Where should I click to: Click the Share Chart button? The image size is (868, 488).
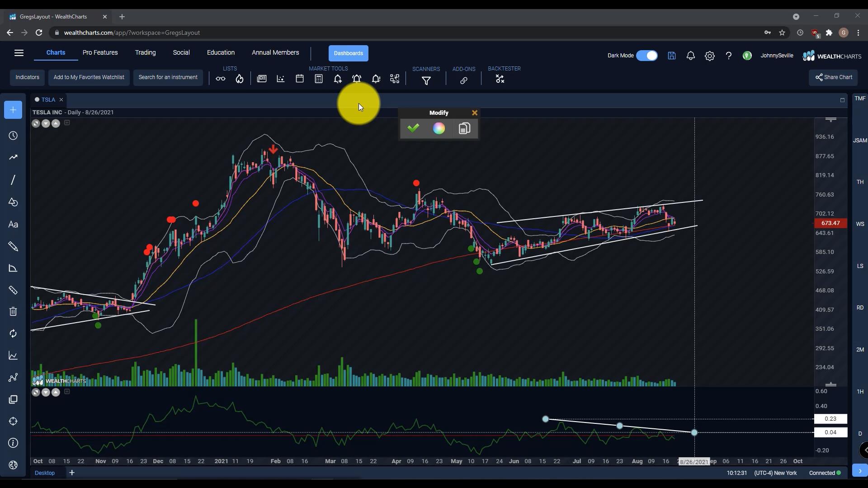833,77
